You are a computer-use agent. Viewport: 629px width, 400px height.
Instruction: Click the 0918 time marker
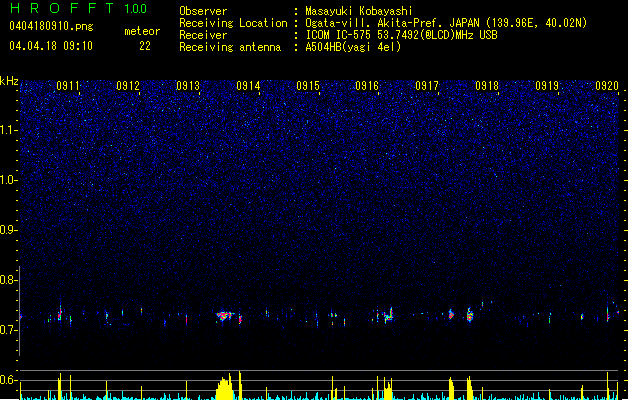tap(487, 86)
